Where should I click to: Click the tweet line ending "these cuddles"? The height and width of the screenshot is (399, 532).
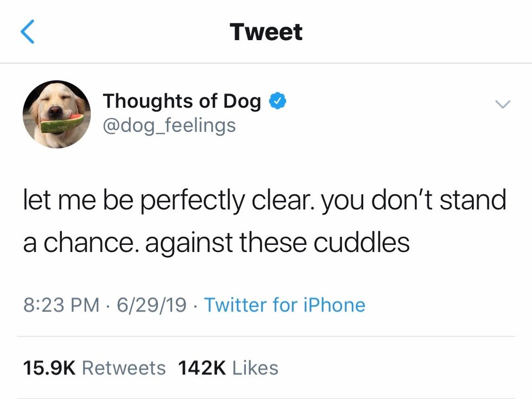pyautogui.click(x=216, y=242)
